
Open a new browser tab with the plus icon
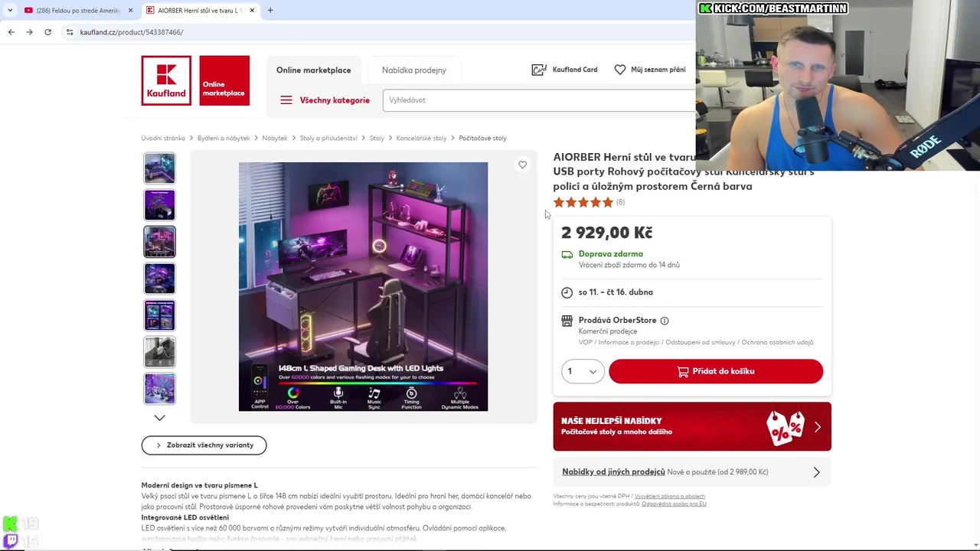pos(270,10)
